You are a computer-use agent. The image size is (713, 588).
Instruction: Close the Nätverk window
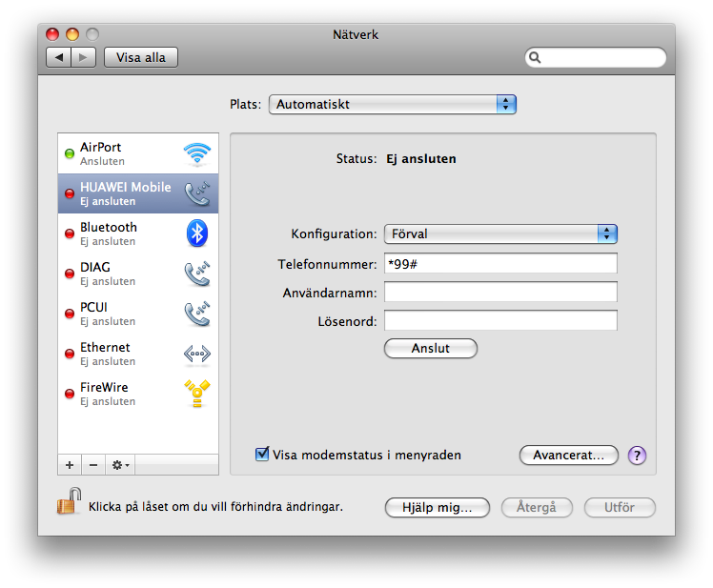[52, 34]
